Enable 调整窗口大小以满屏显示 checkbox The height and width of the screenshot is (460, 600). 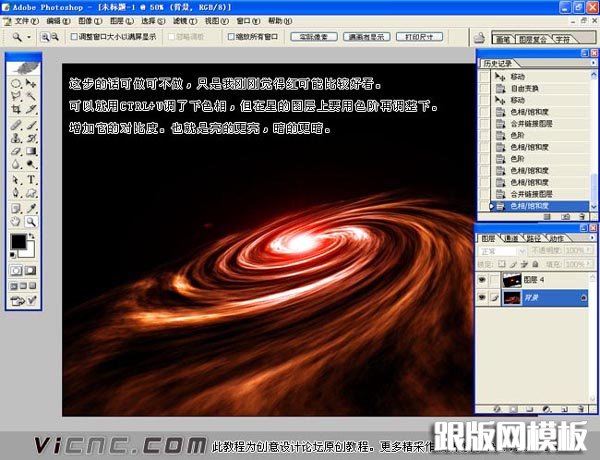pyautogui.click(x=74, y=37)
